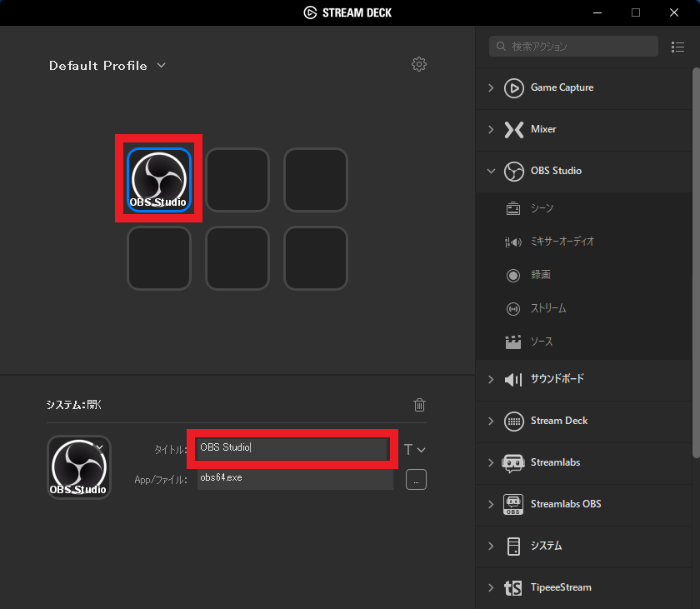Viewport: 700px width, 609px height.
Task: Select the ソース source action icon
Action: (513, 342)
